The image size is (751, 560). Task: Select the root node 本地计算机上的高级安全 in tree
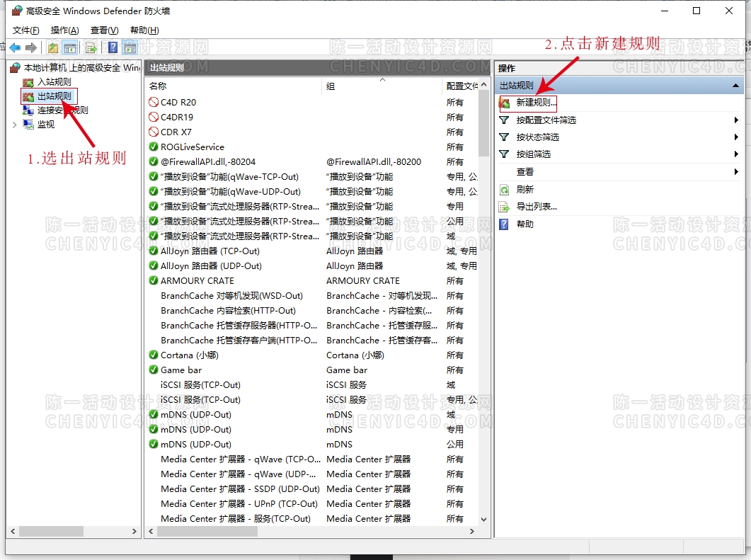tap(81, 67)
